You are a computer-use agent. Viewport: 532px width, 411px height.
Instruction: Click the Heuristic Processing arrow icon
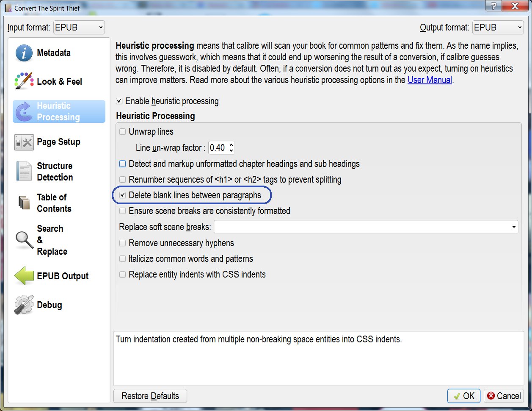tap(24, 111)
